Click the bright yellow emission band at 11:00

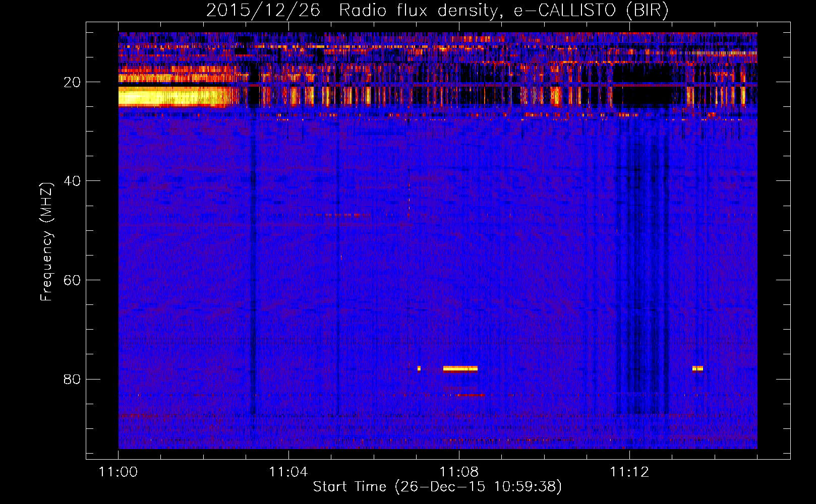[x=177, y=96]
